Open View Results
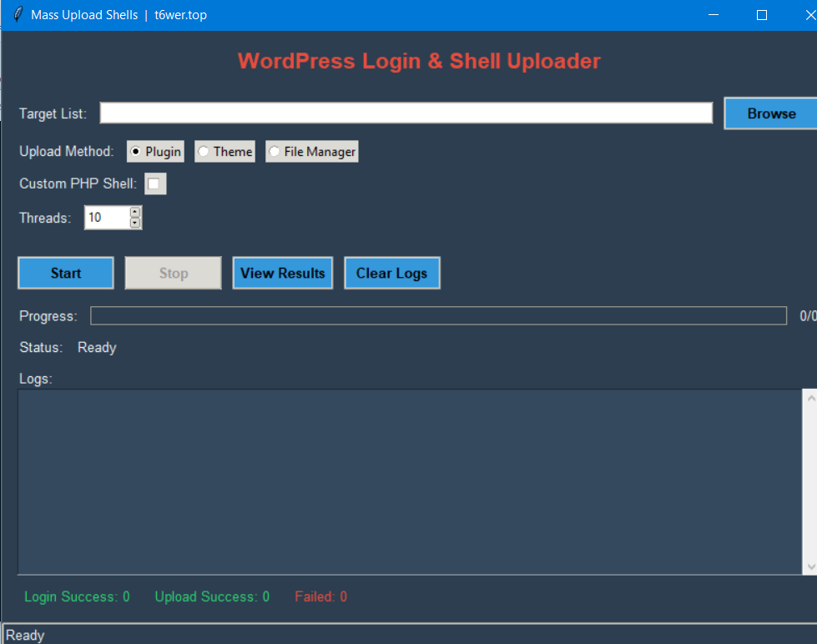 pyautogui.click(x=282, y=273)
